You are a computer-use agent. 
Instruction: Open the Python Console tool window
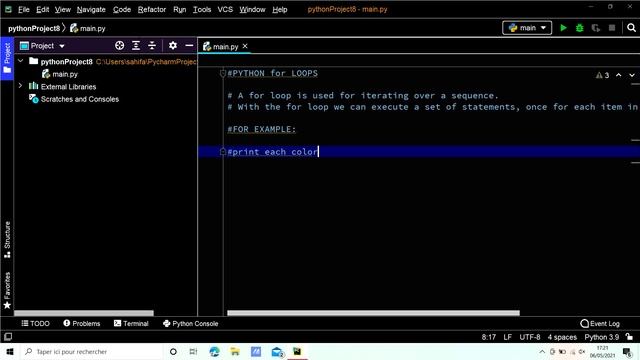pyautogui.click(x=191, y=323)
